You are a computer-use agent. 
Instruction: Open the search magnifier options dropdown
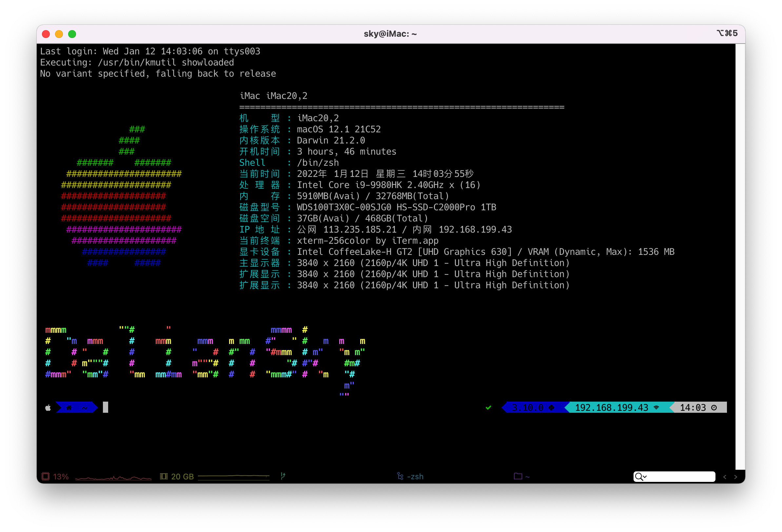tap(641, 477)
